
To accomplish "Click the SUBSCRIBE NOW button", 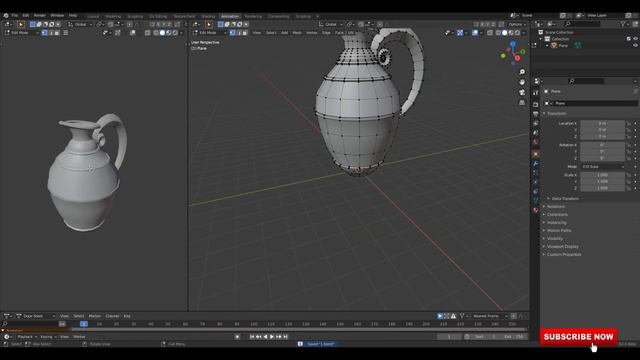I will 579,337.
